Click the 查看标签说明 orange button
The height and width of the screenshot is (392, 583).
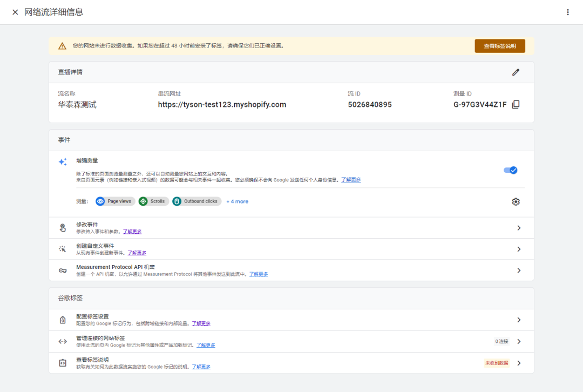[499, 46]
